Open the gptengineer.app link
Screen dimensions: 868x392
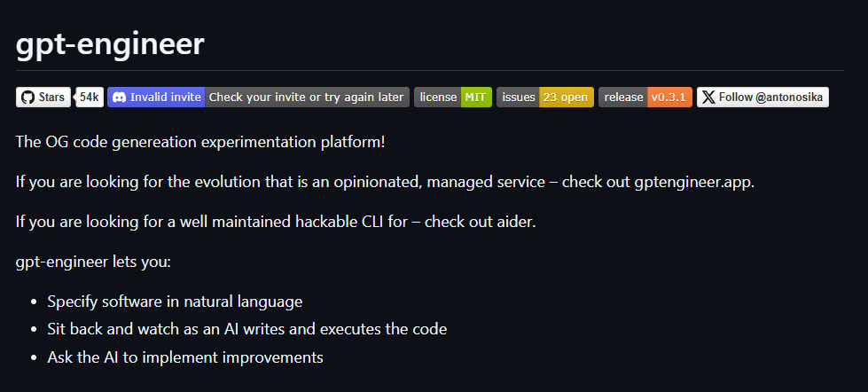692,181
